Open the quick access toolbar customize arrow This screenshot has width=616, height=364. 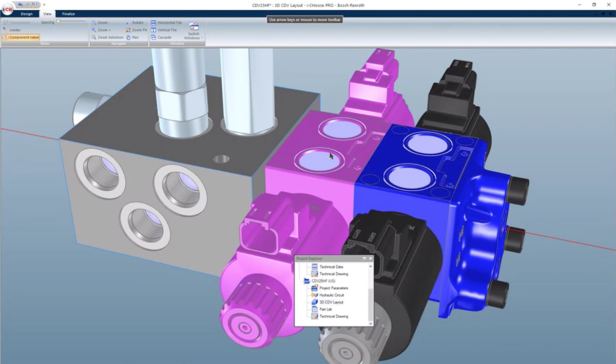coord(44,5)
